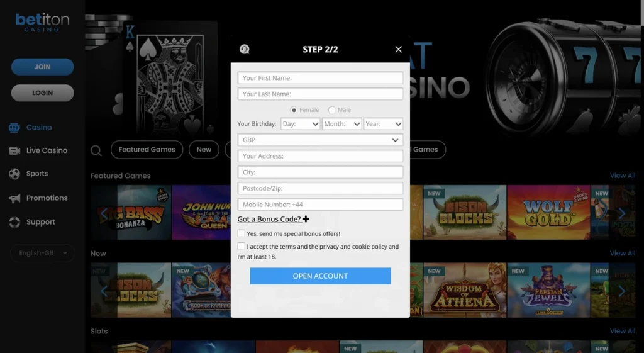Open the birthday Month dropdown
The width and height of the screenshot is (644, 353).
(341, 124)
